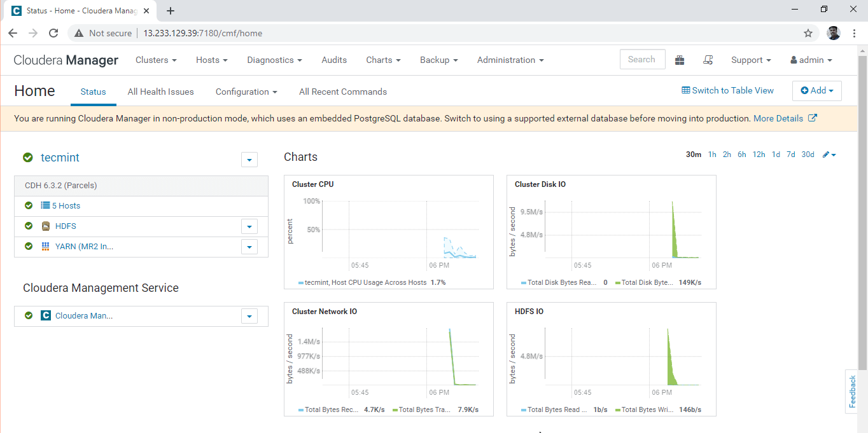
Task: Select the 1h time range
Action: pos(712,155)
